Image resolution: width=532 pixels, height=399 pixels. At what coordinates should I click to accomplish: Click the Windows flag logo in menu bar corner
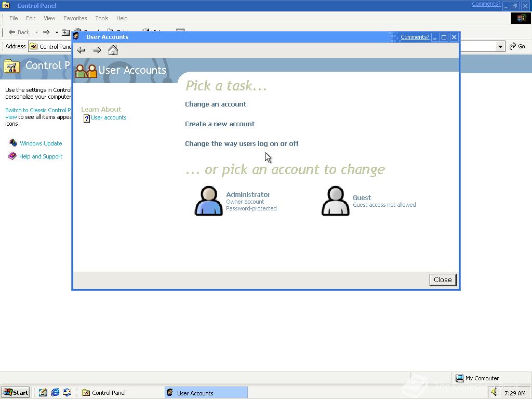tap(521, 18)
